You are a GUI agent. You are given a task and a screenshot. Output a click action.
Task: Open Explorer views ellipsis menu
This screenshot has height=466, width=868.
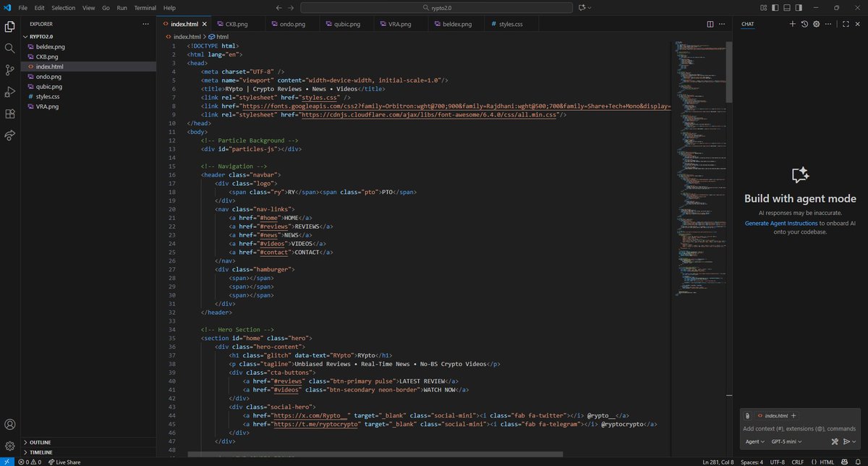[x=145, y=24]
